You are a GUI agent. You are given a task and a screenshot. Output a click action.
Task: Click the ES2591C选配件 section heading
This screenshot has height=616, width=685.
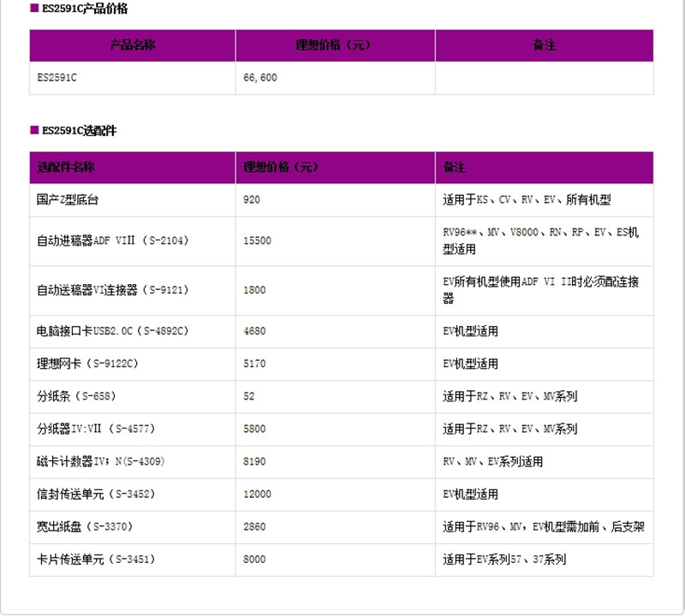click(79, 131)
